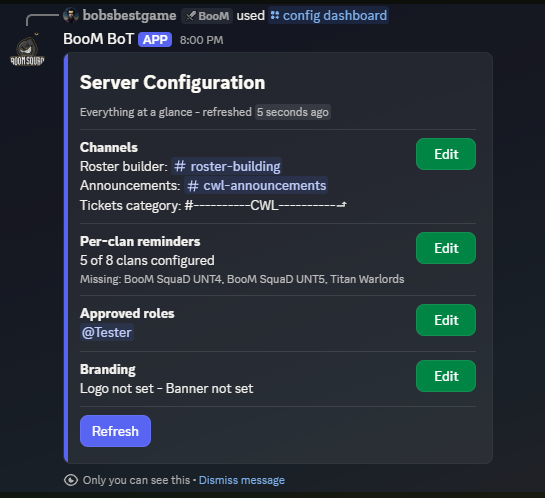Click the Tickets category CWL text
The height and width of the screenshot is (498, 545).
click(266, 205)
